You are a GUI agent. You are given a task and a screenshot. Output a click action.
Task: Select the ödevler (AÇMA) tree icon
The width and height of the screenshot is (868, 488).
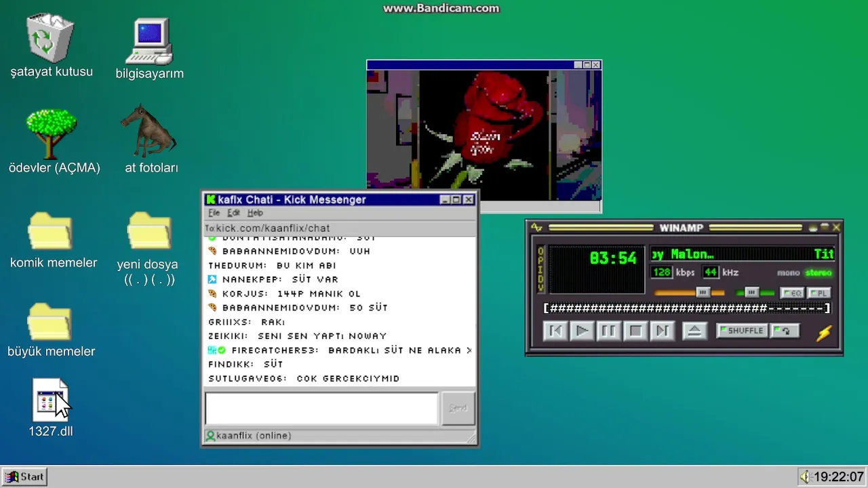point(52,134)
